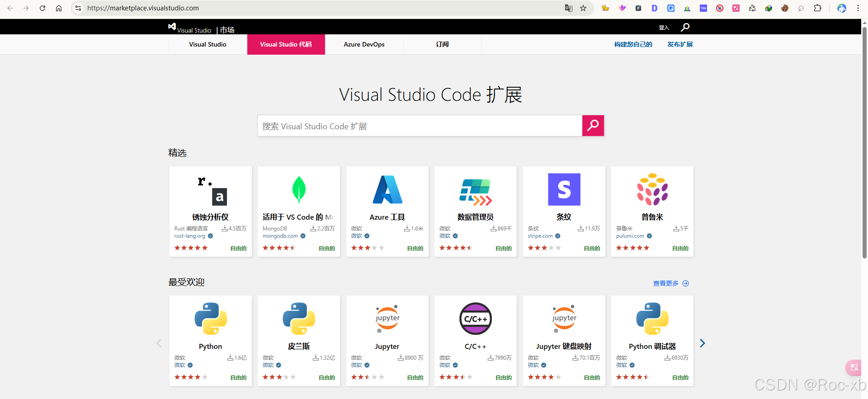The height and width of the screenshot is (399, 868).
Task: Open the browser profile avatar
Action: 842,8
